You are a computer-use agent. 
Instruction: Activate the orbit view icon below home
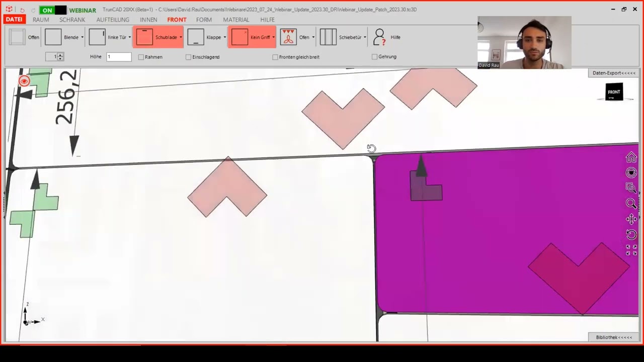(631, 172)
